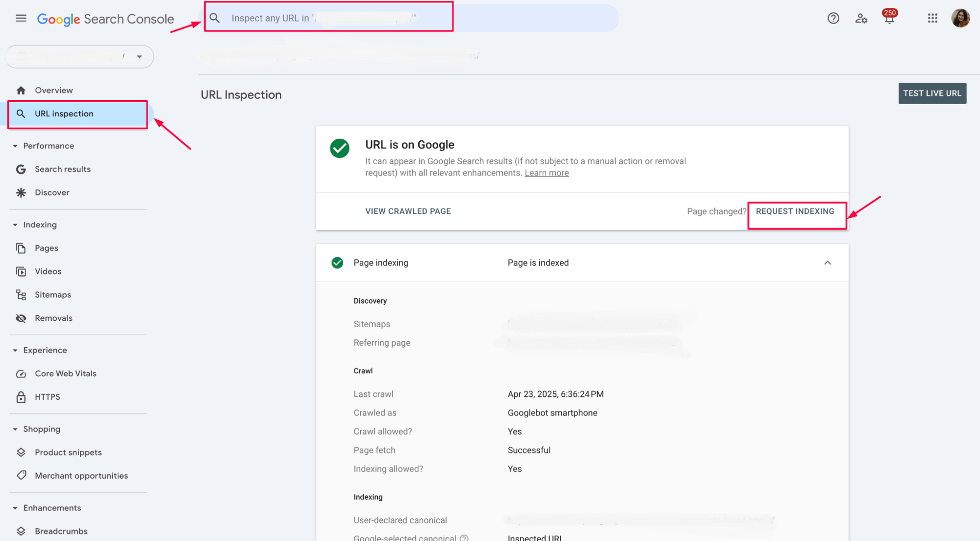
Task: Click the Overview home icon
Action: (x=21, y=90)
